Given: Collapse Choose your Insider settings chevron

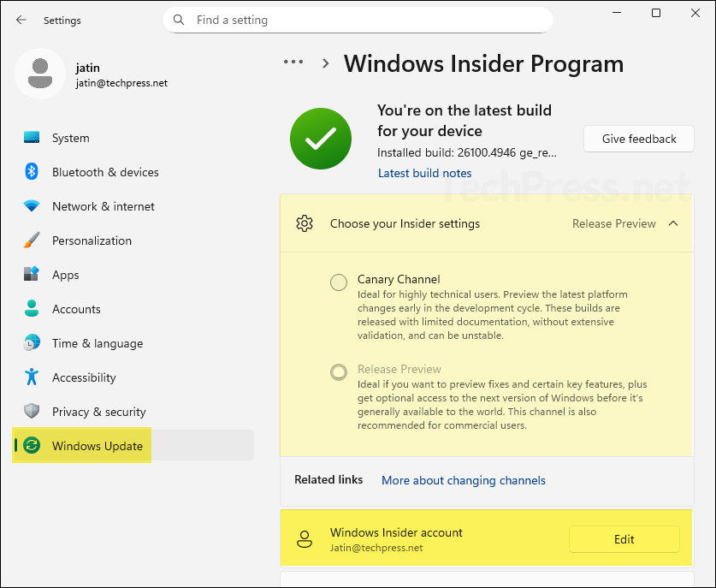Looking at the screenshot, I should coord(673,223).
